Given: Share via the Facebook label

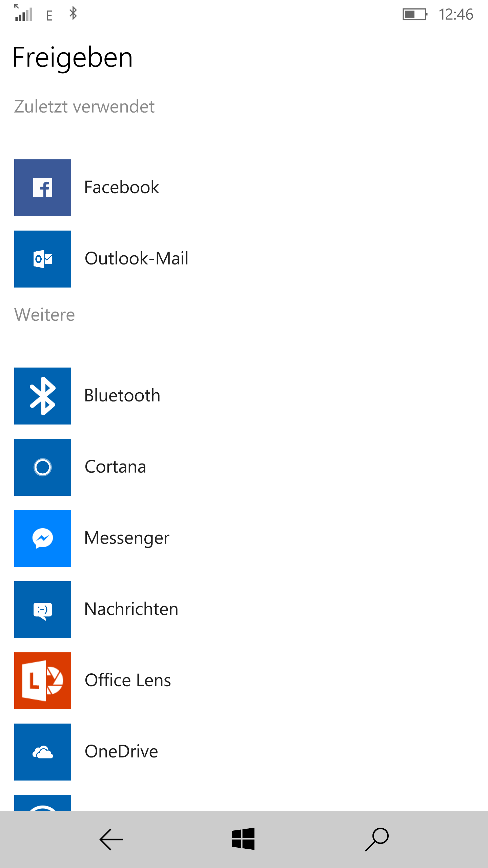Looking at the screenshot, I should click(x=122, y=187).
